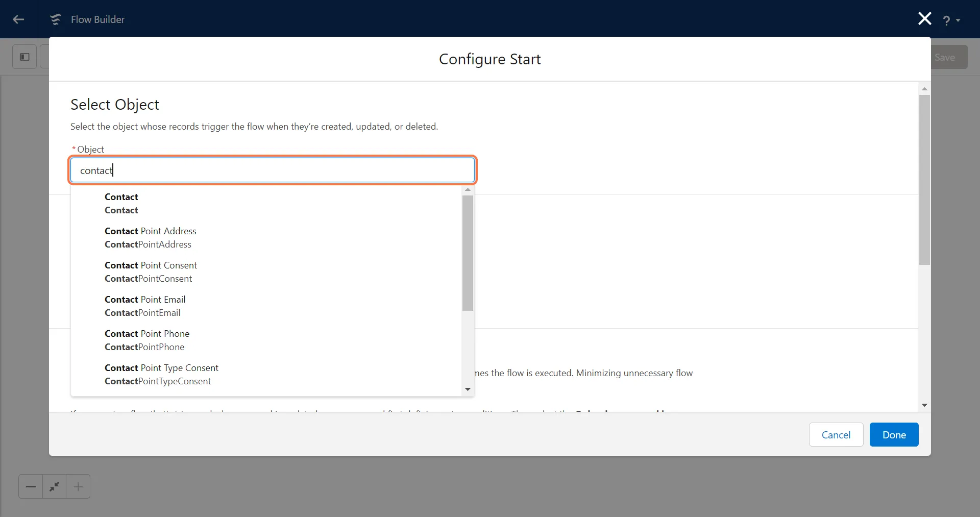The image size is (980, 517).
Task: Toggle the left toolbox panel icon
Action: 24,57
